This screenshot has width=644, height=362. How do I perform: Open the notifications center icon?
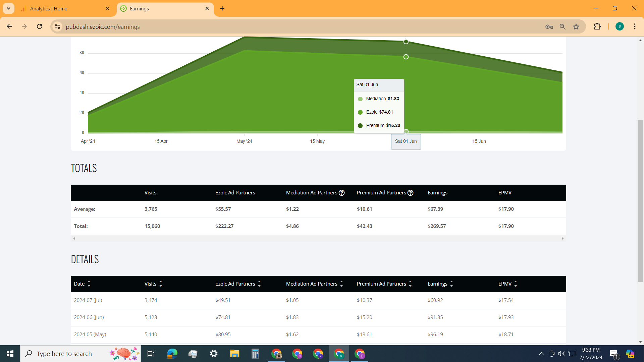tap(614, 354)
